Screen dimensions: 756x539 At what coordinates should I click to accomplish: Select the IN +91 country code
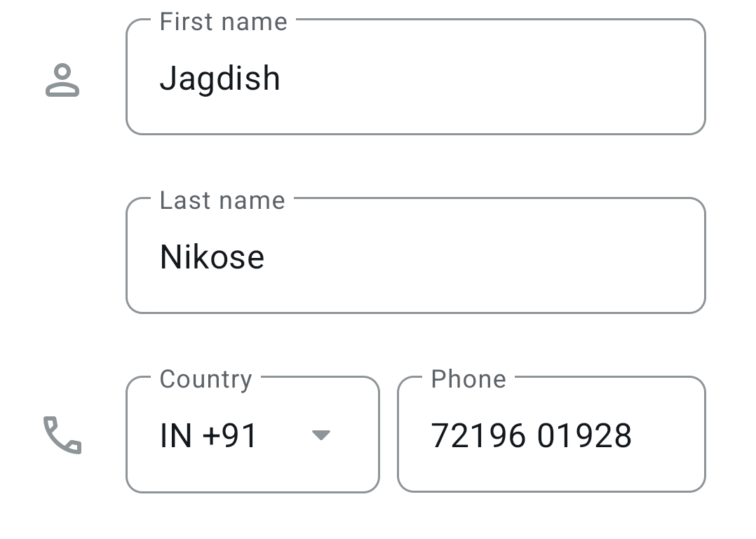tap(208, 435)
